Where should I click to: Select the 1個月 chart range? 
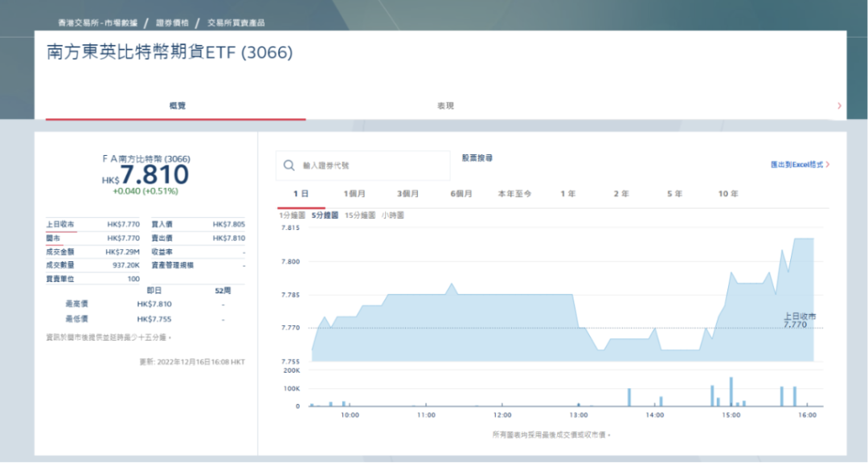tap(354, 194)
